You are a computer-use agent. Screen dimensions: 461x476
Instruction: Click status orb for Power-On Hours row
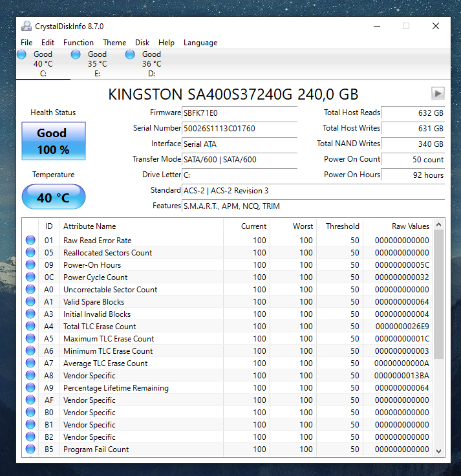point(30,265)
